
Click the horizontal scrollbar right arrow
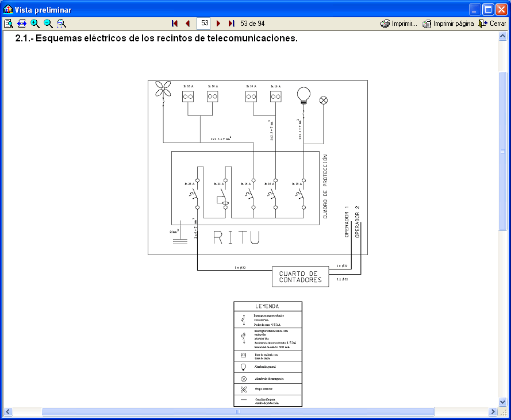pyautogui.click(x=493, y=411)
